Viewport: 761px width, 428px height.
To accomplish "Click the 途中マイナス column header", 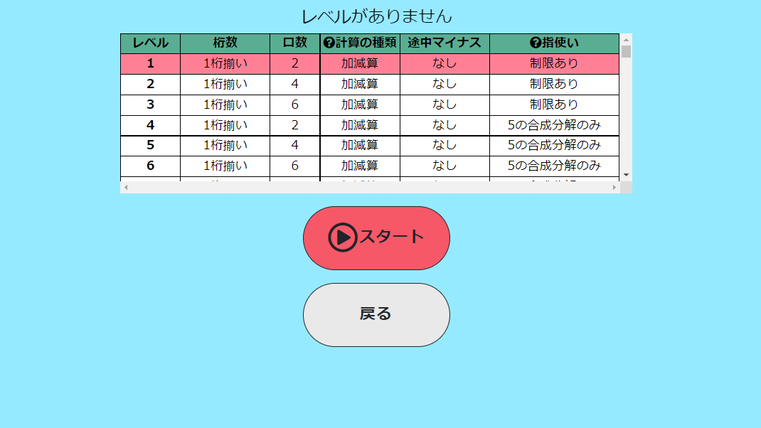I will coord(445,43).
